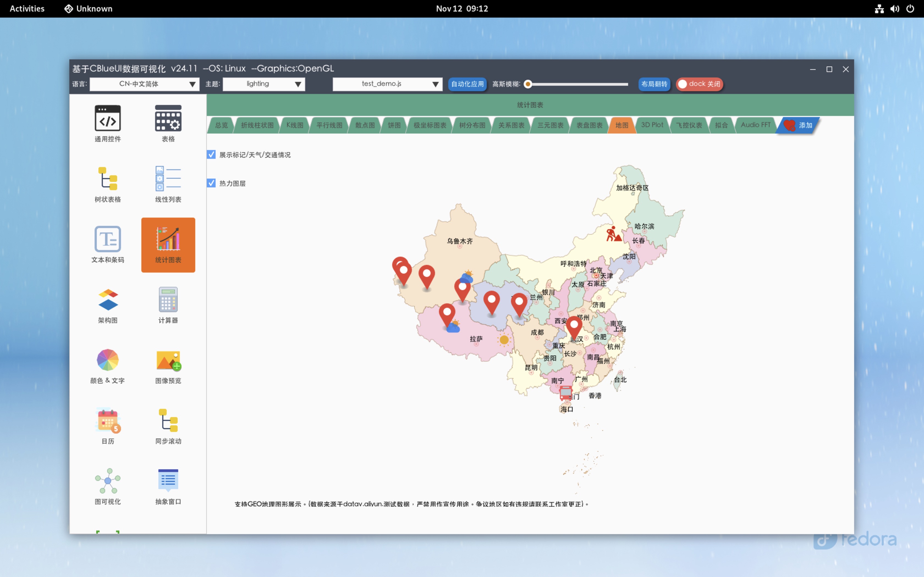This screenshot has height=577, width=924.
Task: Click the 自动化应用 button
Action: (x=467, y=84)
